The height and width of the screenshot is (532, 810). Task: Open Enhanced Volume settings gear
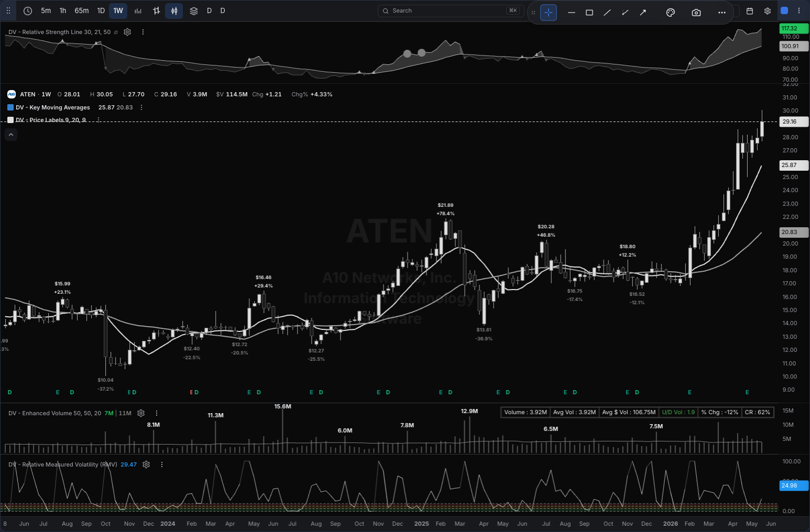141,413
